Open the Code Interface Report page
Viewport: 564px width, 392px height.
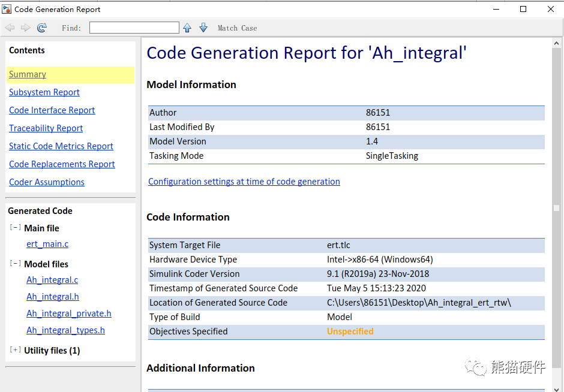52,110
